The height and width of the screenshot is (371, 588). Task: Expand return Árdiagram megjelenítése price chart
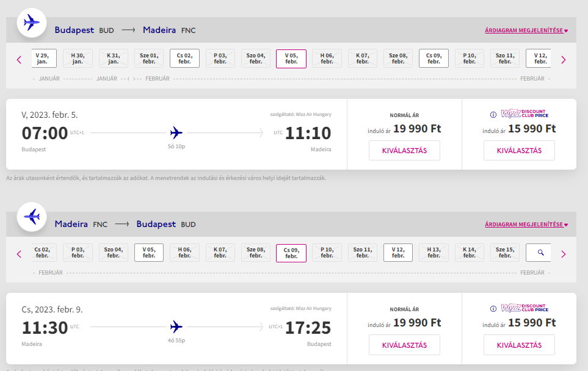(x=526, y=225)
